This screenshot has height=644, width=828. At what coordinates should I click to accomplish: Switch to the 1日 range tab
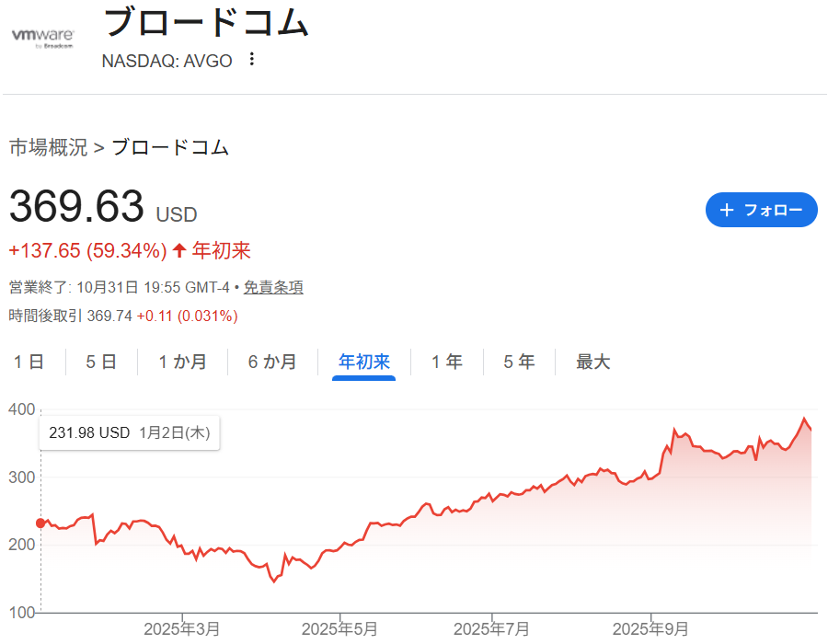tap(29, 362)
